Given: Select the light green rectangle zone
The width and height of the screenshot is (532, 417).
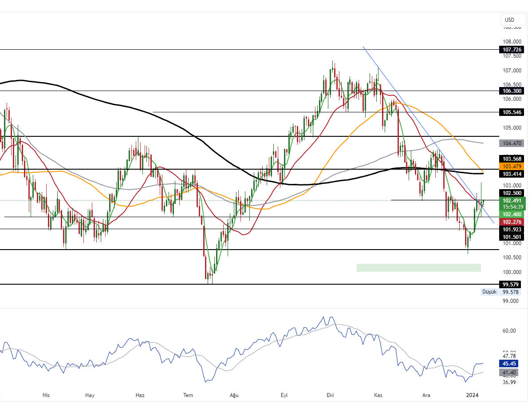Looking at the screenshot, I should [418, 267].
